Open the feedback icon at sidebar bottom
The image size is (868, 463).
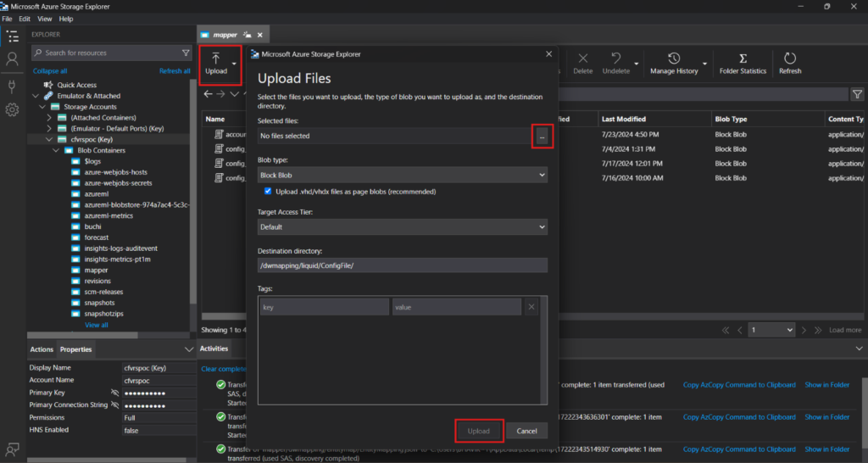[12, 449]
